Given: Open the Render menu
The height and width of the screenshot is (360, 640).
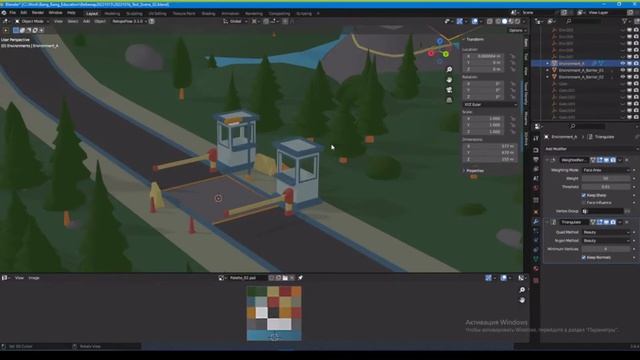Looking at the screenshot, I should (38, 13).
